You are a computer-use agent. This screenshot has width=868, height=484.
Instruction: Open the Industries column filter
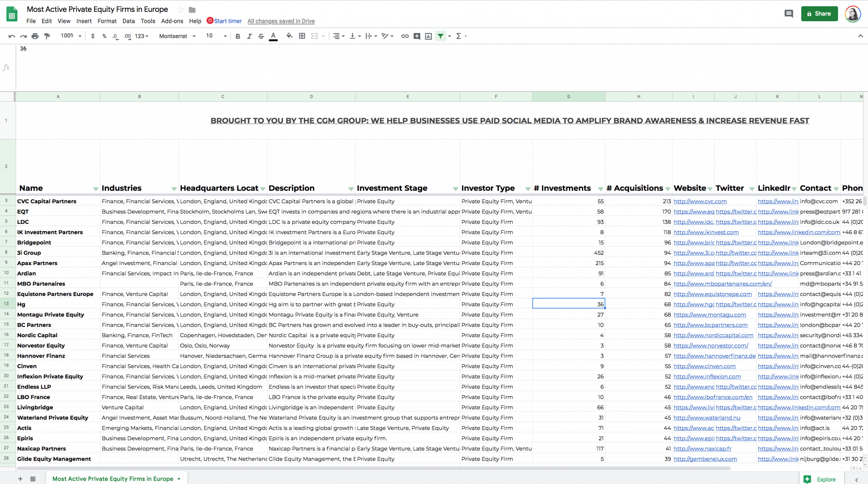(x=174, y=189)
